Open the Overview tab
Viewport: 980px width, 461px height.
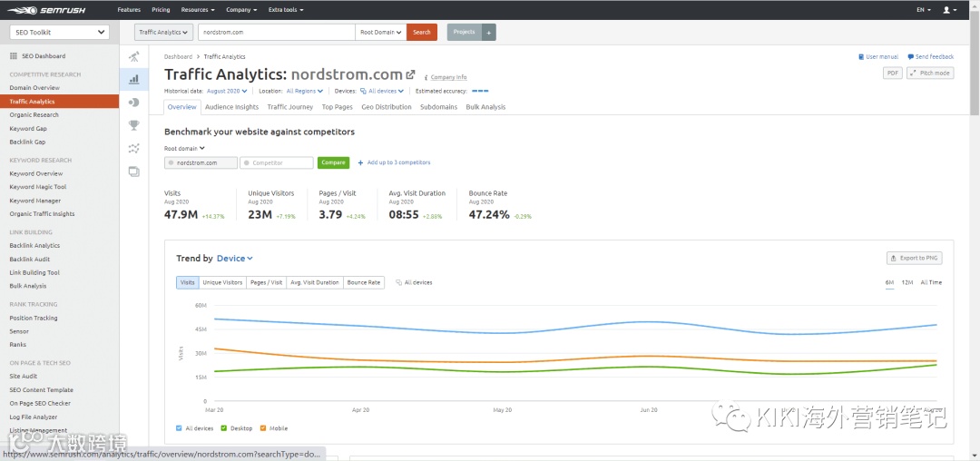tap(181, 107)
